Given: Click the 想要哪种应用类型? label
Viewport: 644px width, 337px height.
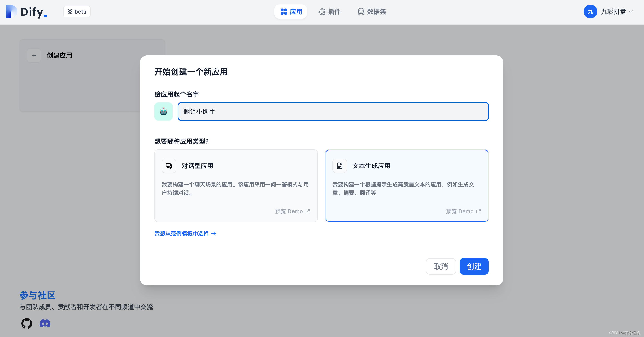Looking at the screenshot, I should click(181, 141).
